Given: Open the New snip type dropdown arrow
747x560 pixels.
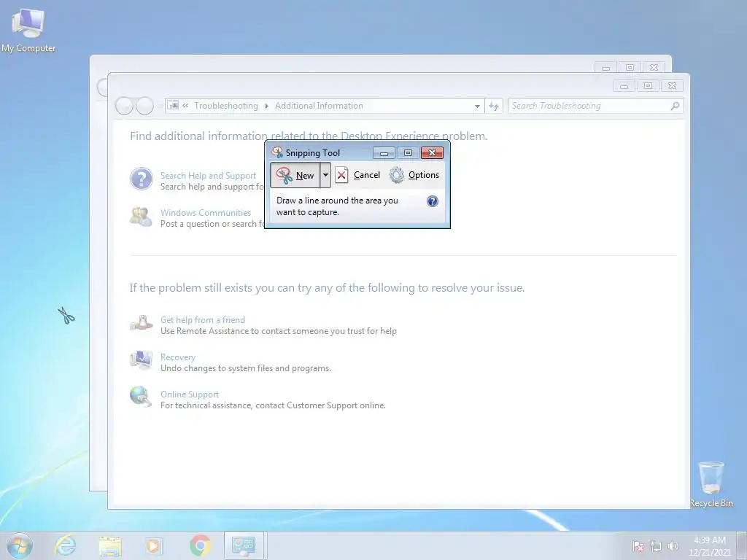Looking at the screenshot, I should coord(325,175).
